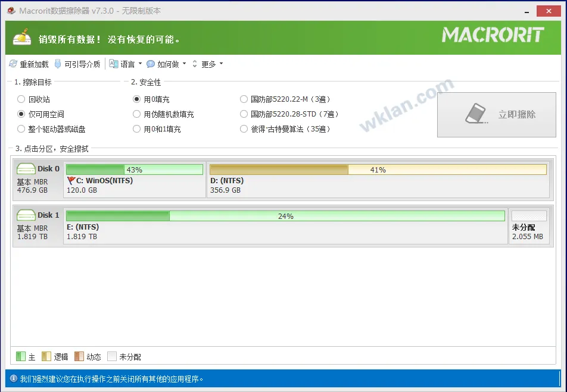Click the dynamic (动态) orange legend swatch

(x=79, y=356)
